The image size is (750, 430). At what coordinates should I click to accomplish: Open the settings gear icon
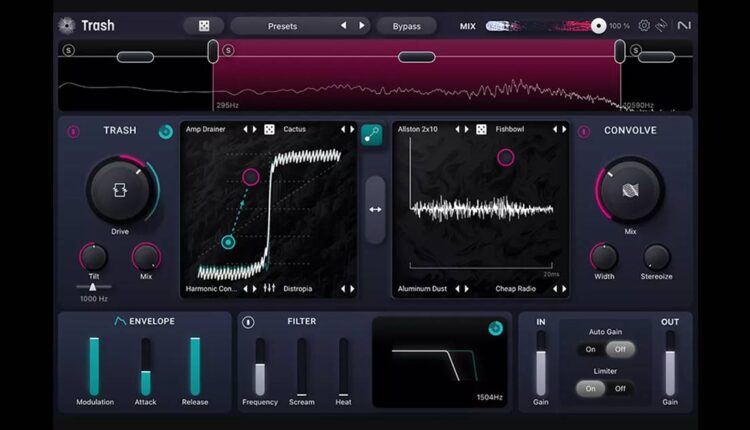644,25
